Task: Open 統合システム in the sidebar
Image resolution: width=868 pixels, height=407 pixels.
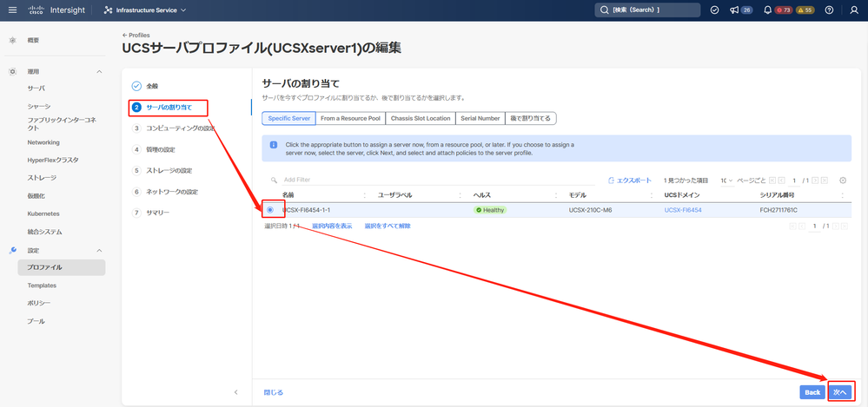Action: click(x=44, y=232)
